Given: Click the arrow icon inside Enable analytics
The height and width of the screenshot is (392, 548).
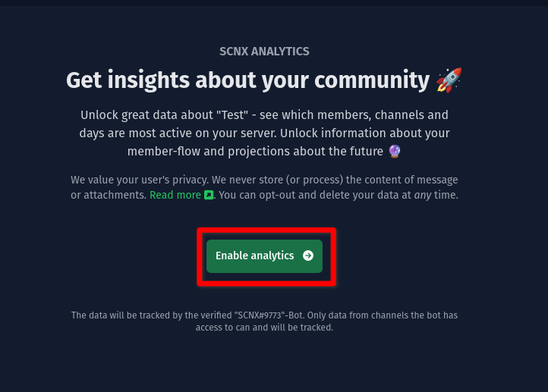Looking at the screenshot, I should [x=308, y=256].
